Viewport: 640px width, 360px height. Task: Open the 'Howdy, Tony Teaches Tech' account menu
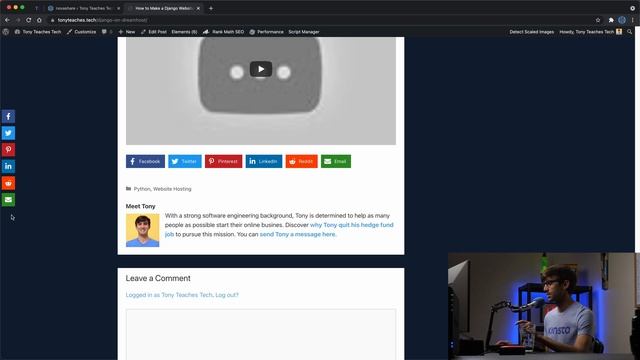591,32
